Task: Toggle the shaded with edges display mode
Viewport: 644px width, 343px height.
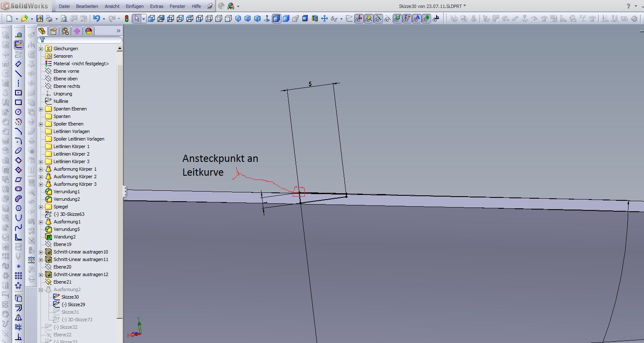Action: coord(276,18)
